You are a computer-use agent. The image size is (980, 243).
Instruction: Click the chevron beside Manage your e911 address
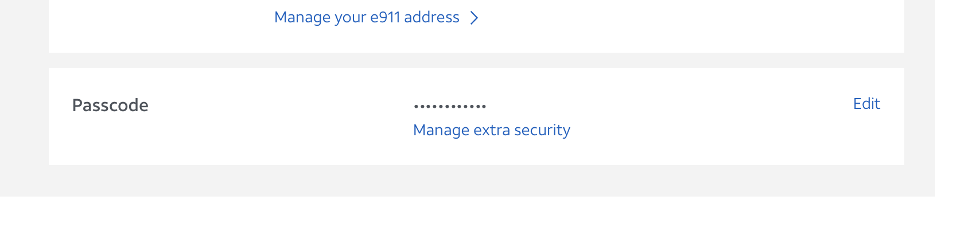point(474,18)
